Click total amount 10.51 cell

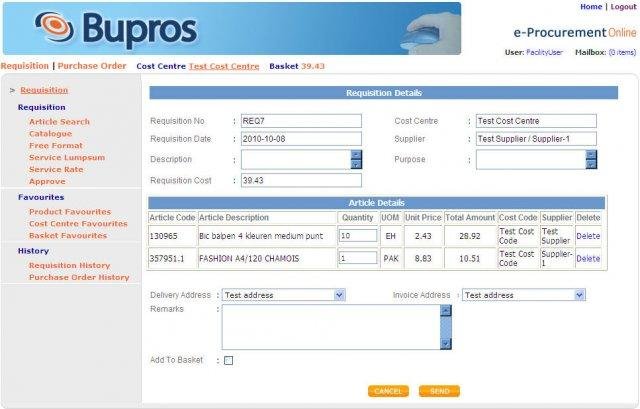click(470, 258)
